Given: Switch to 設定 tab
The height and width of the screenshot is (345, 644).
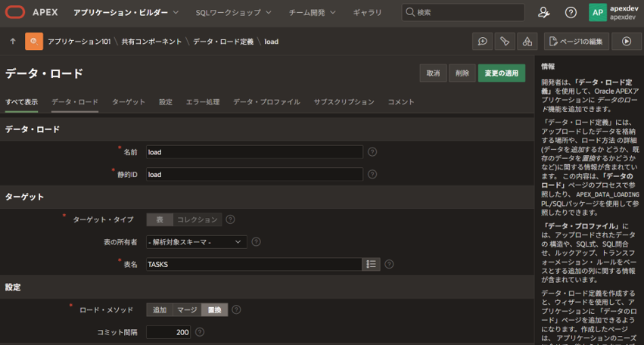Looking at the screenshot, I should point(166,102).
